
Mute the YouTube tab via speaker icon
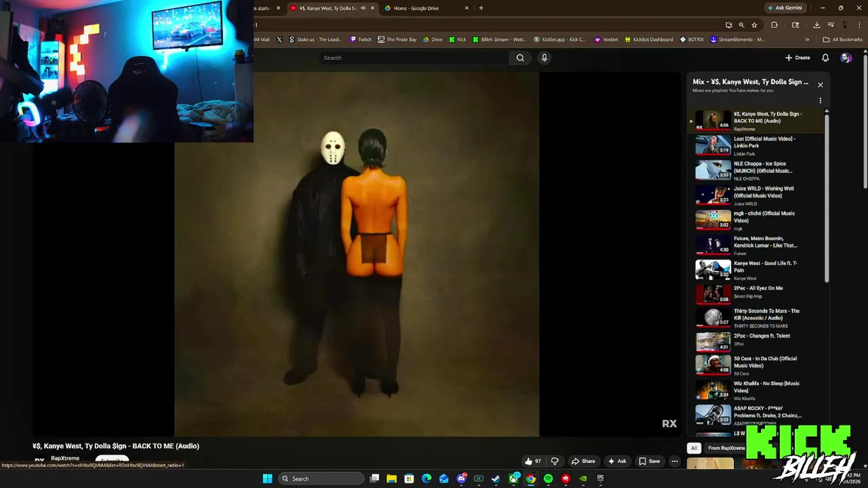tap(363, 8)
